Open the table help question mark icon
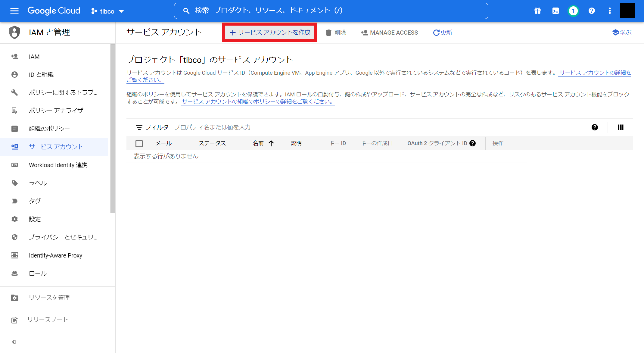The height and width of the screenshot is (353, 644). click(x=595, y=127)
